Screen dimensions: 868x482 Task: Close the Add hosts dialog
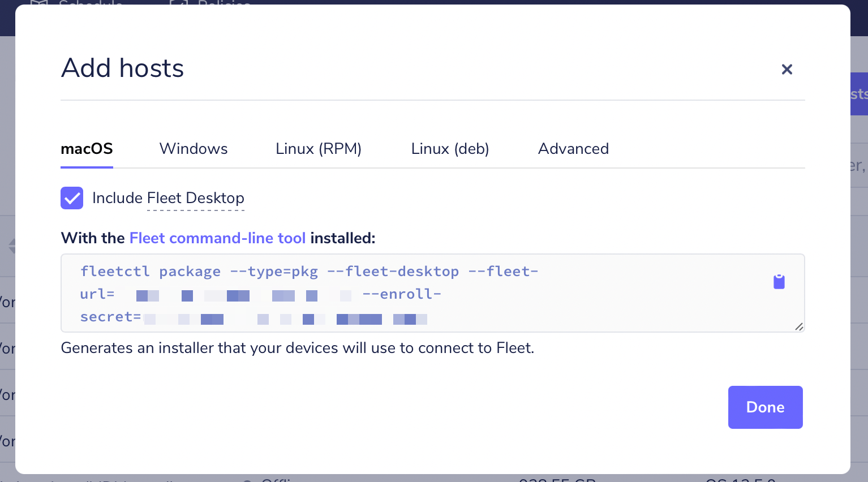(787, 69)
